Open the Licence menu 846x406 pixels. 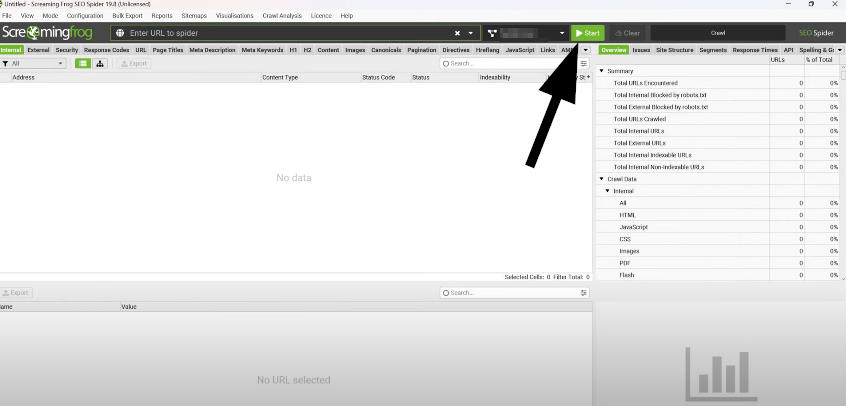[321, 16]
